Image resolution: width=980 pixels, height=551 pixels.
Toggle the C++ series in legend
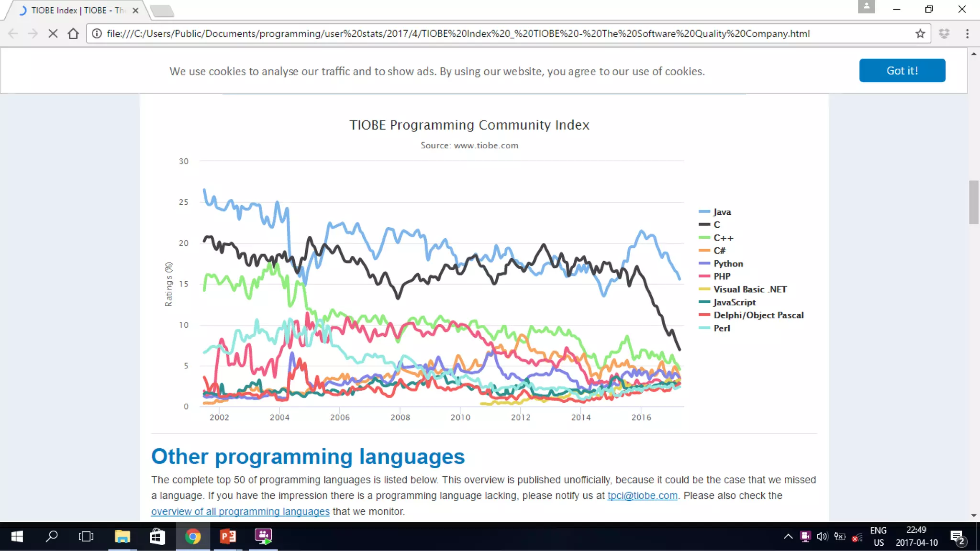pyautogui.click(x=716, y=238)
